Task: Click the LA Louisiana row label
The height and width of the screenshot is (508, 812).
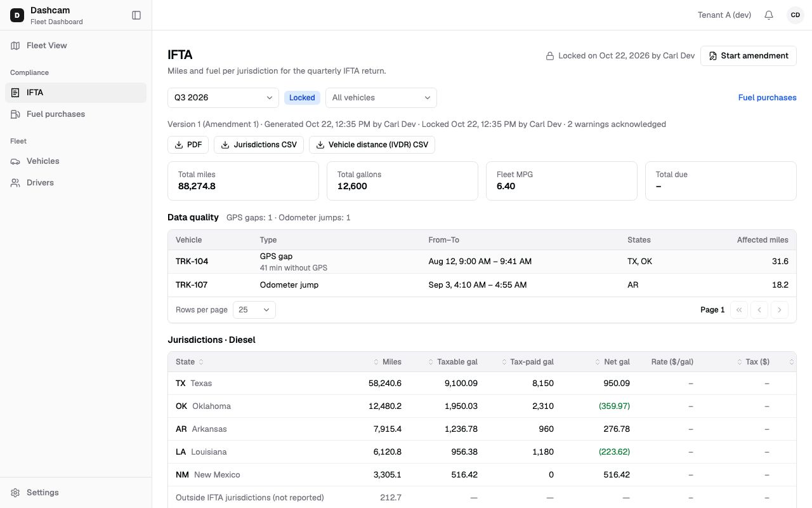Action: (201, 452)
